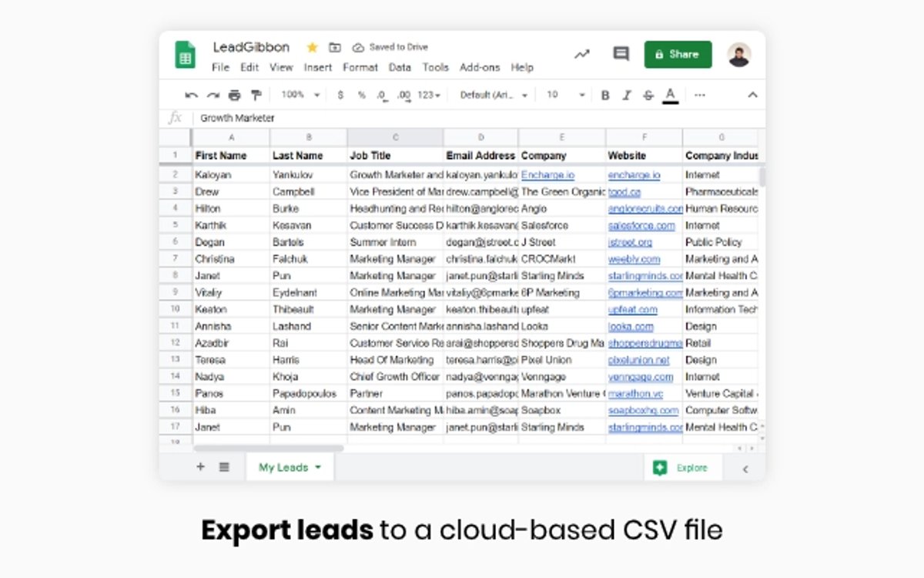Click the LeadGibbon document title
Image resolution: width=924 pixels, height=578 pixels.
pos(251,47)
